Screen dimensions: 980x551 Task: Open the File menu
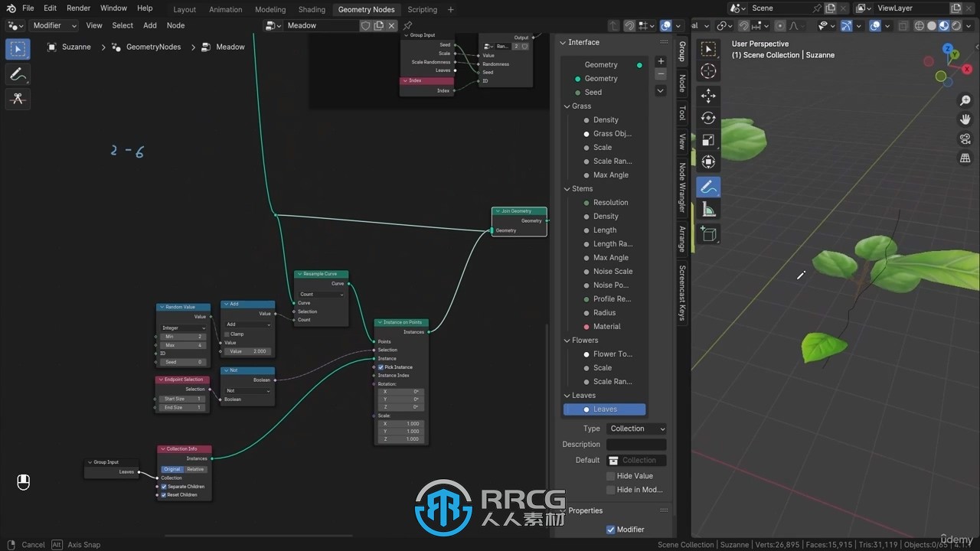[x=28, y=8]
